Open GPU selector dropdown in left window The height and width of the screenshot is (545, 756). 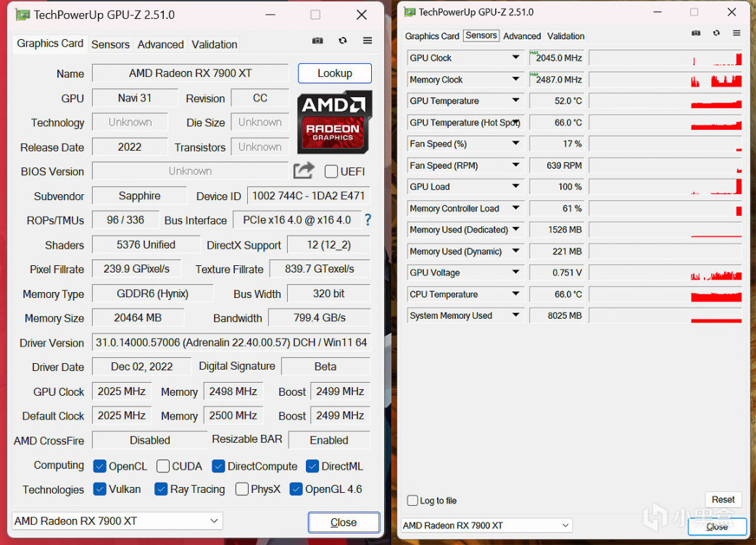(117, 521)
